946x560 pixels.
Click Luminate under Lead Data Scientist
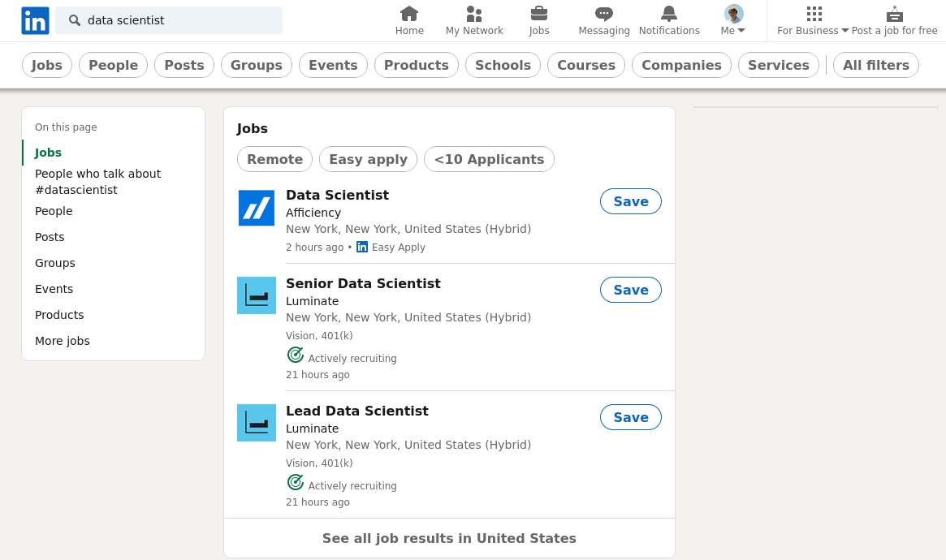coord(312,429)
